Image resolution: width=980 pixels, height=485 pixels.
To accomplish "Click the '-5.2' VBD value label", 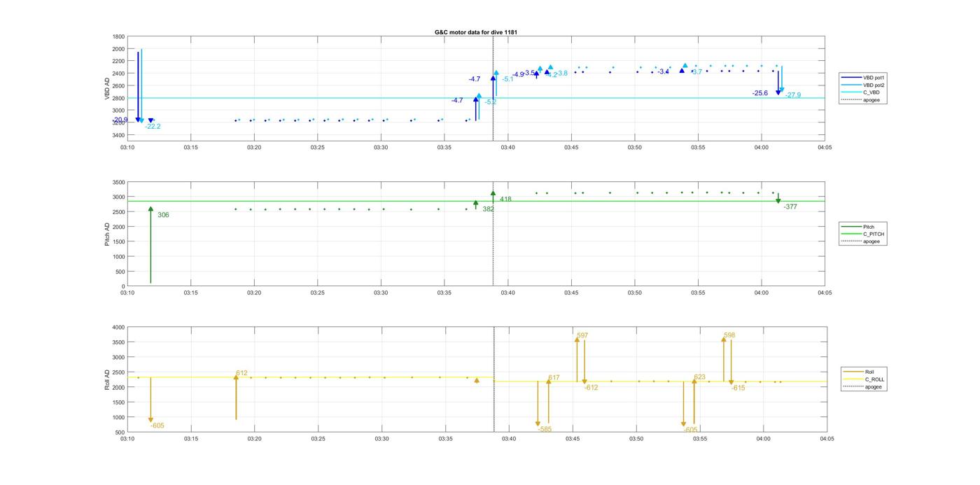I will point(491,102).
